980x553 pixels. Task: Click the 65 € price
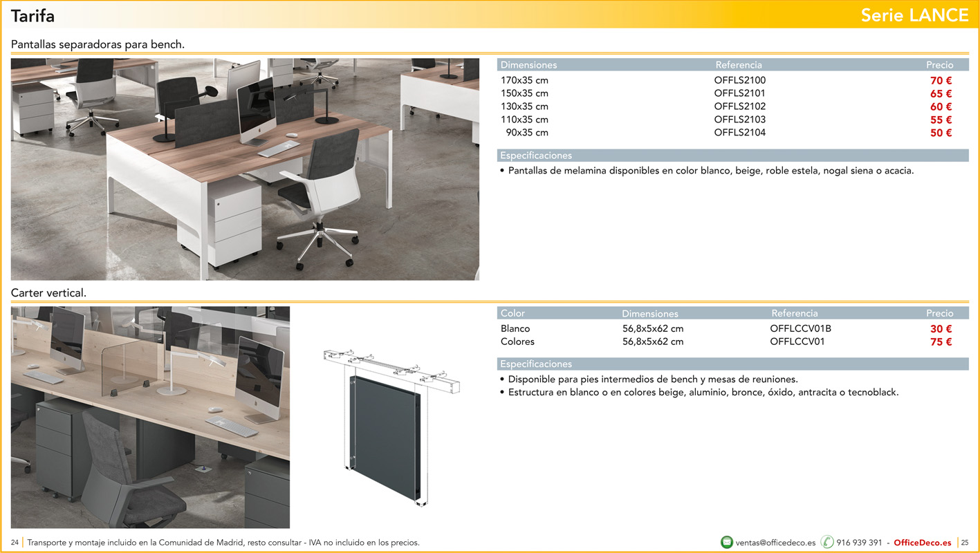point(941,94)
